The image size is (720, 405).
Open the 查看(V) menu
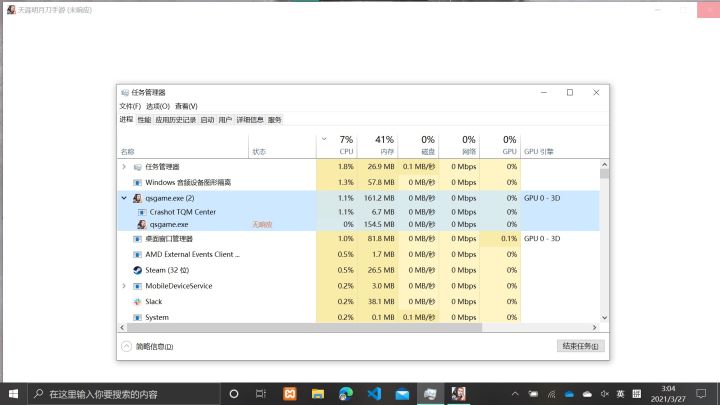click(x=186, y=107)
